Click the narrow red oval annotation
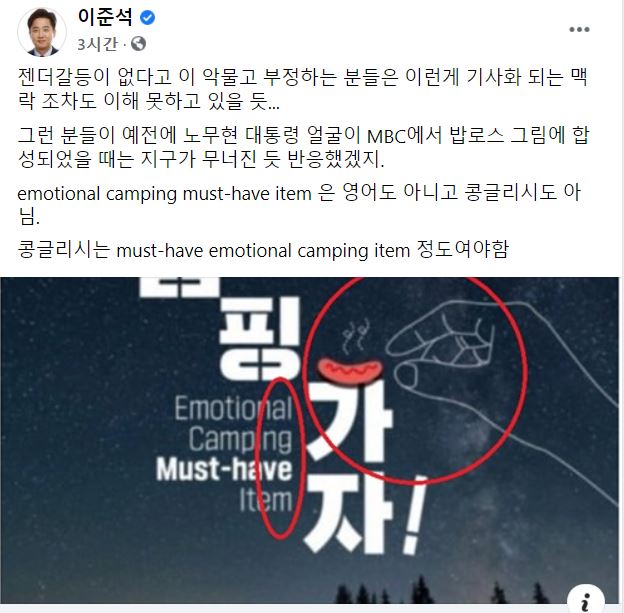 (x=280, y=458)
